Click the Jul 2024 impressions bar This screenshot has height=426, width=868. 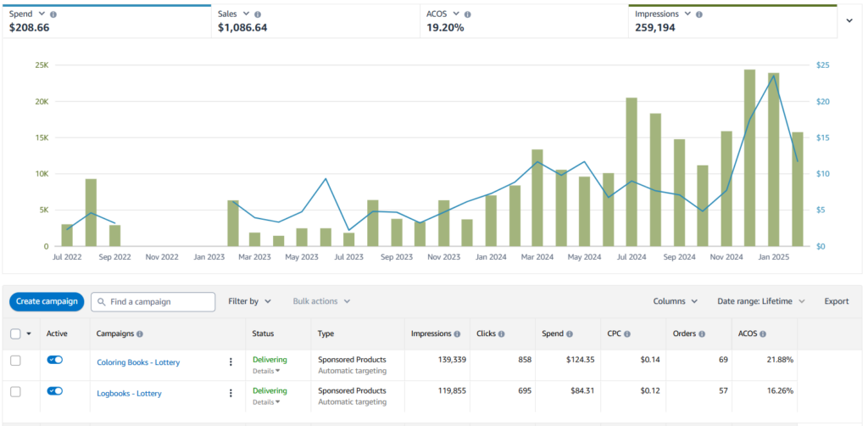[632, 171]
